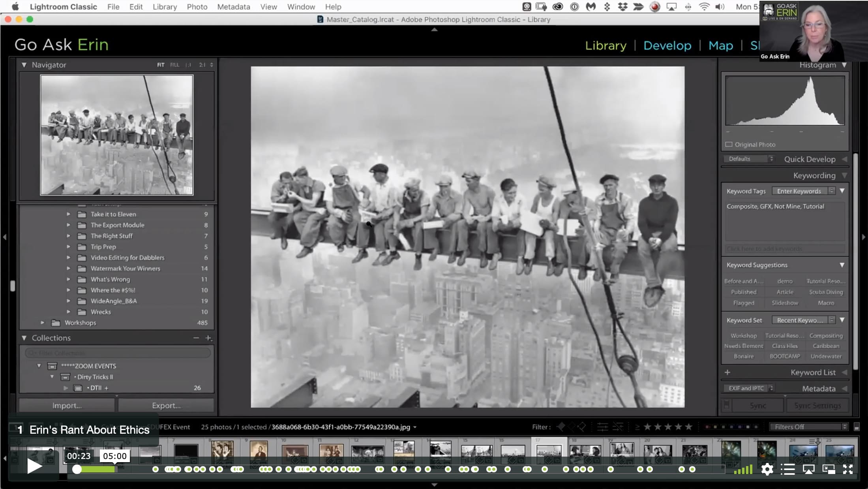Collapse the Collections panel
The image size is (868, 489).
24,338
